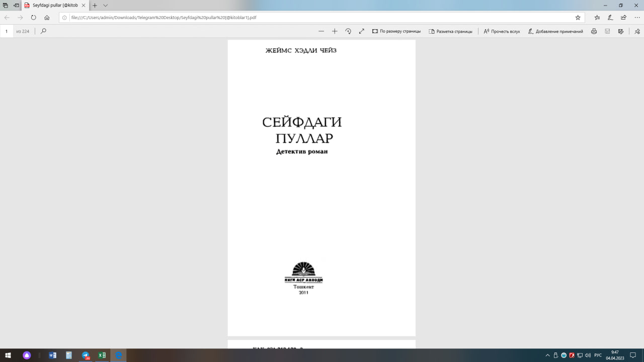Open Telegram from taskbar
This screenshot has height=362, width=644.
[86, 355]
